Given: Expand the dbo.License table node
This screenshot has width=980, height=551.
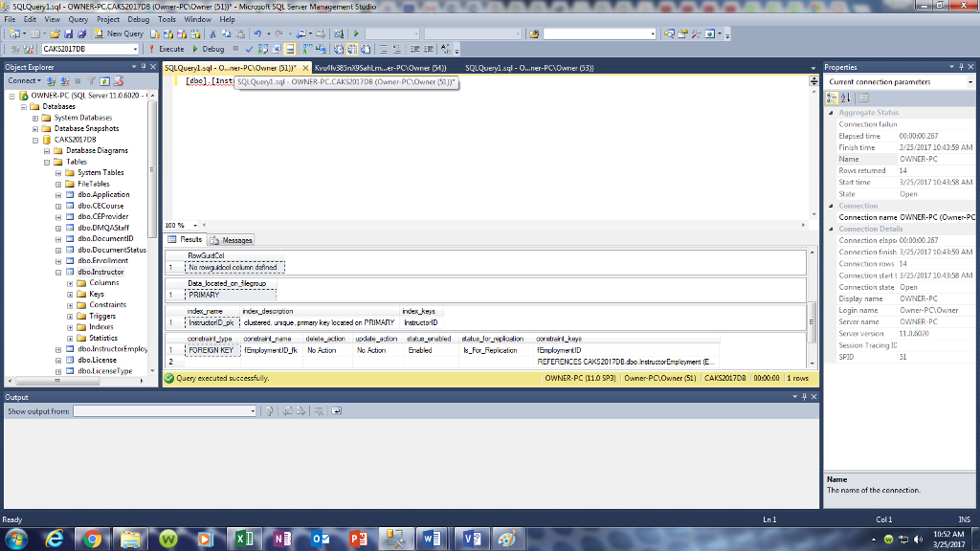Looking at the screenshot, I should [x=58, y=360].
